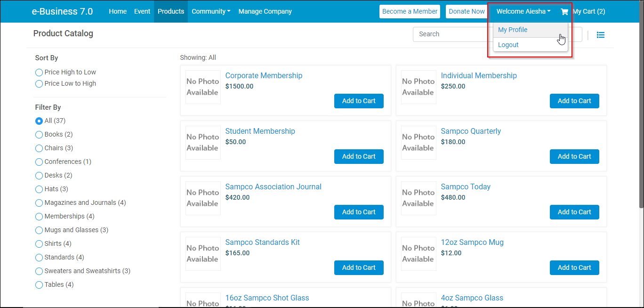
Task: Select Price Low to High sorting
Action: tap(39, 83)
